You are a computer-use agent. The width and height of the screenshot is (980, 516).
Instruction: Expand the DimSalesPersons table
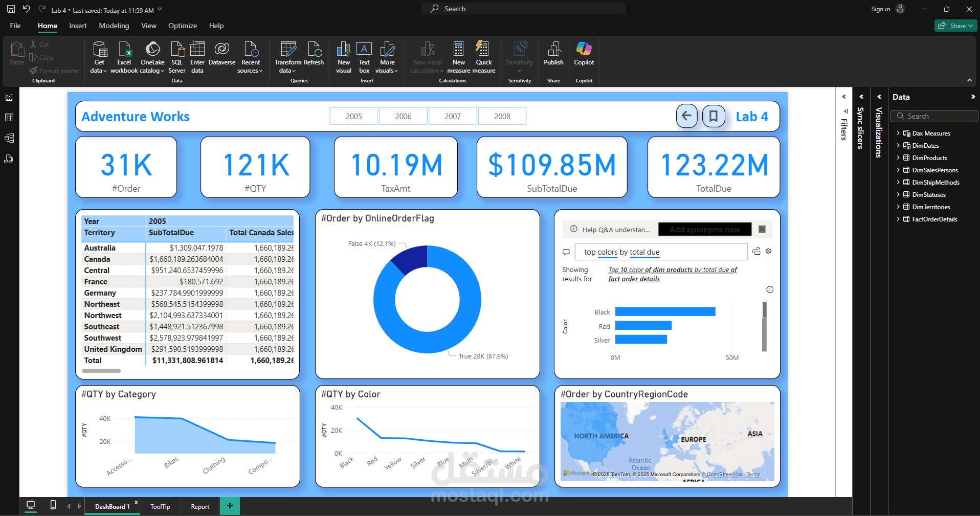tap(898, 170)
